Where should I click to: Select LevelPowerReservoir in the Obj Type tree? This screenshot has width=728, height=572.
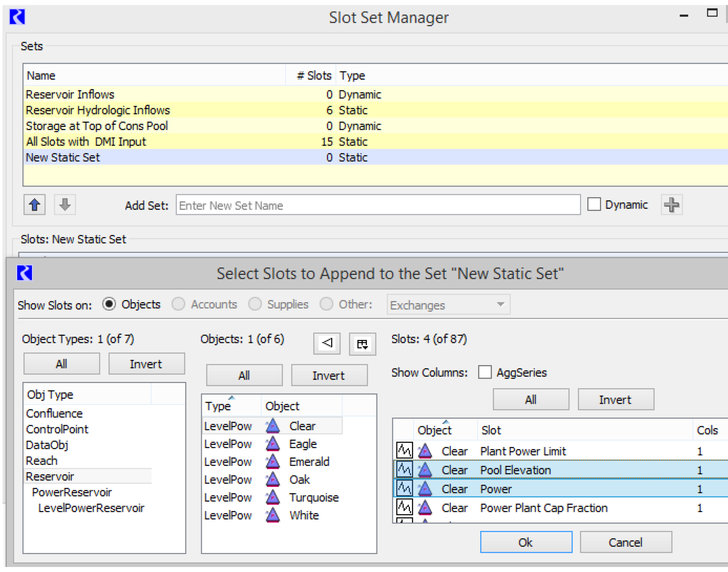click(91, 508)
